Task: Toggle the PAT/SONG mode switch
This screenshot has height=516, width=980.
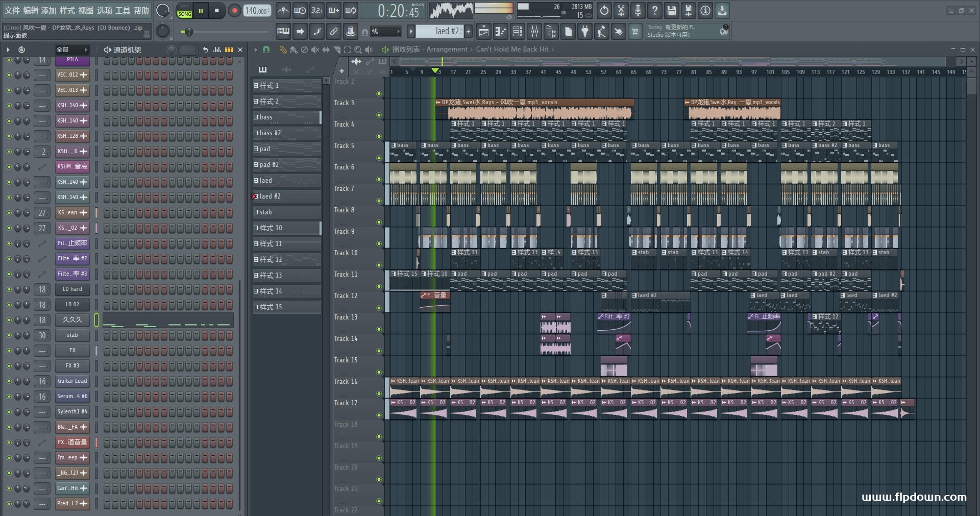Action: [x=184, y=10]
